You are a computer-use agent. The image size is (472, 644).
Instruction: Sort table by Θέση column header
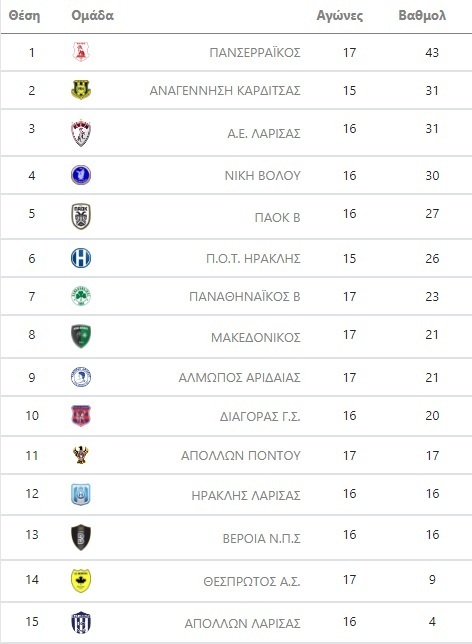(x=24, y=16)
